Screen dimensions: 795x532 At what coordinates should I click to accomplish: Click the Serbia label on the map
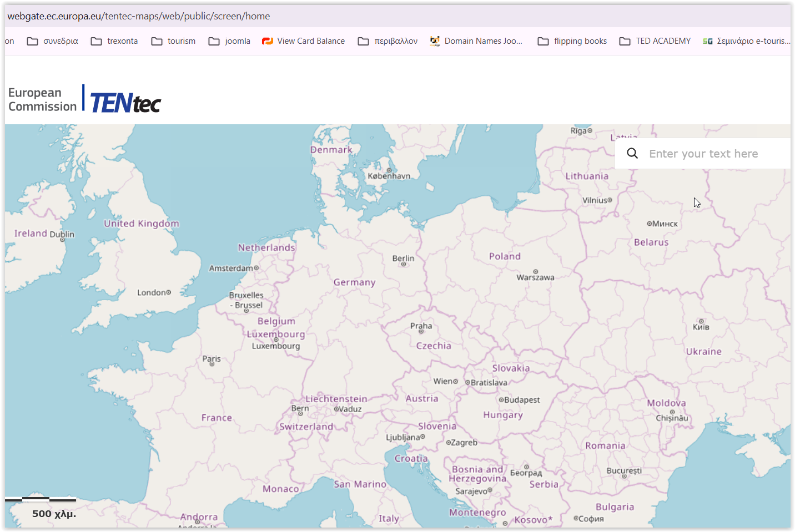click(544, 484)
